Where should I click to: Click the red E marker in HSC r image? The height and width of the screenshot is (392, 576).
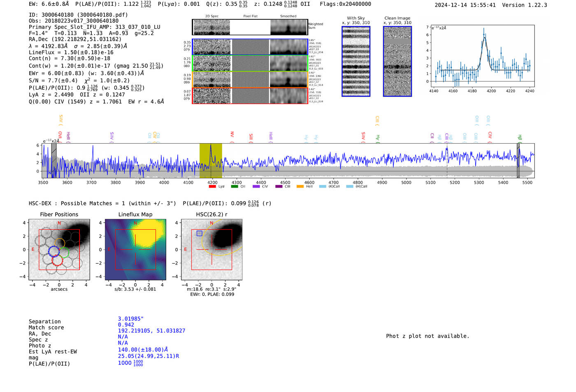pos(186,249)
